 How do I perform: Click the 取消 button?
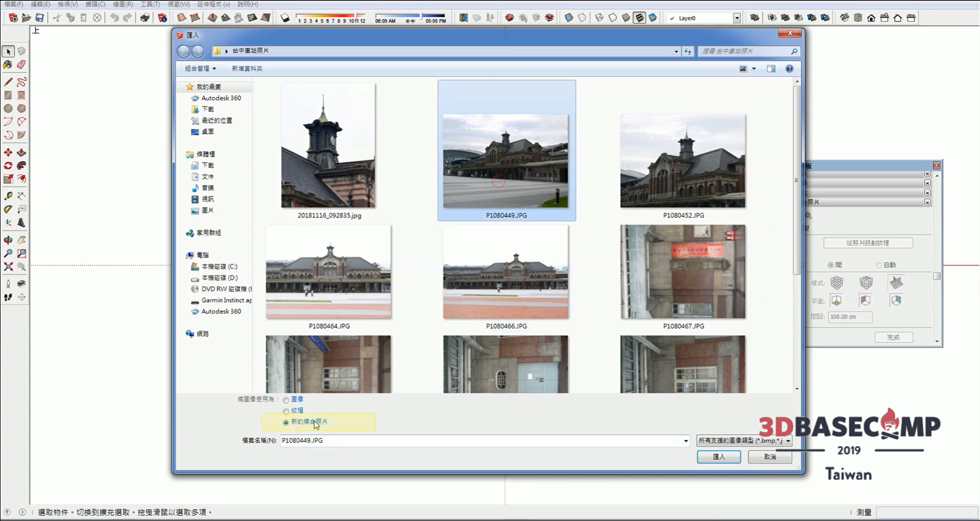tap(770, 457)
